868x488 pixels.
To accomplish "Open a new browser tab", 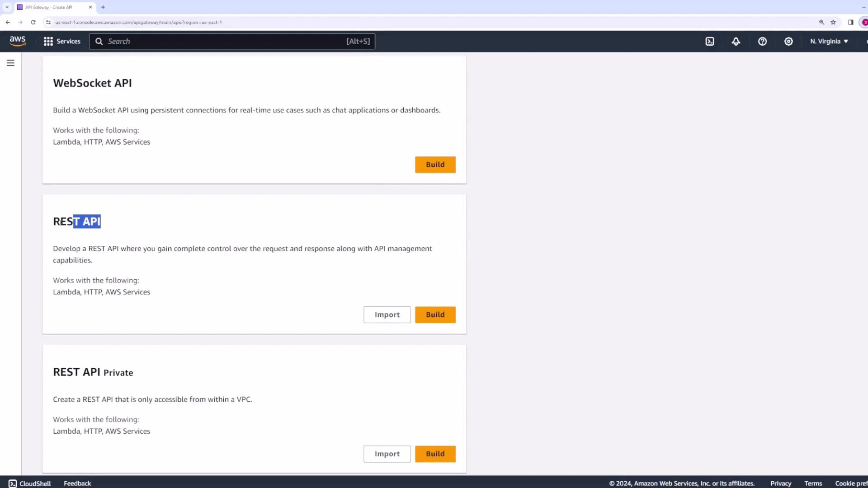I will pos(103,7).
